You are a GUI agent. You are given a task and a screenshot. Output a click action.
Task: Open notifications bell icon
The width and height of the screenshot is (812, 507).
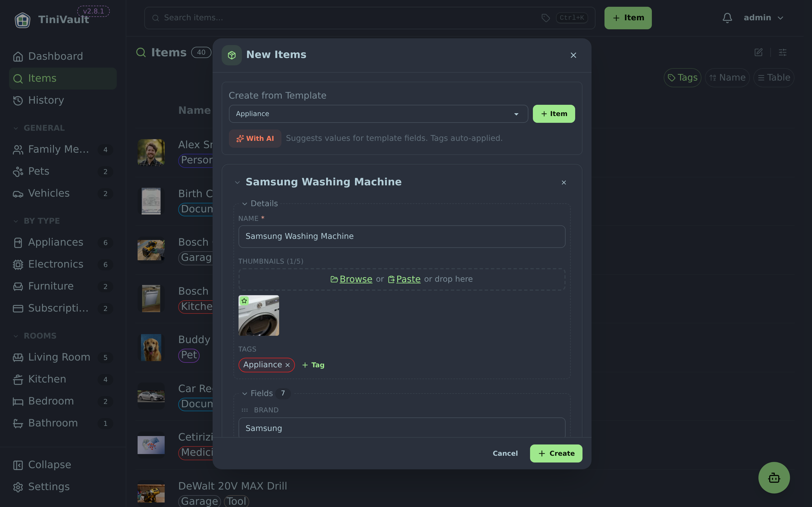point(727,18)
